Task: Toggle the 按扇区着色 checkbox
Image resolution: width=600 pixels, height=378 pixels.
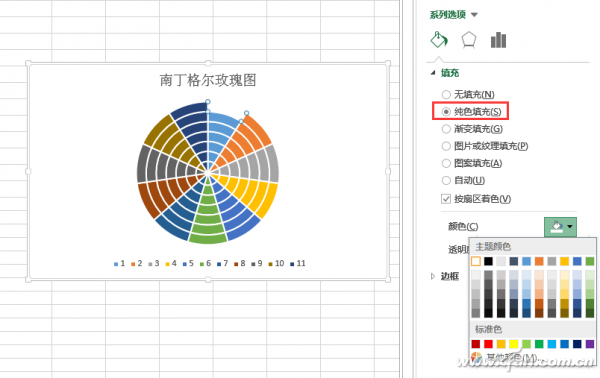Action: point(446,199)
